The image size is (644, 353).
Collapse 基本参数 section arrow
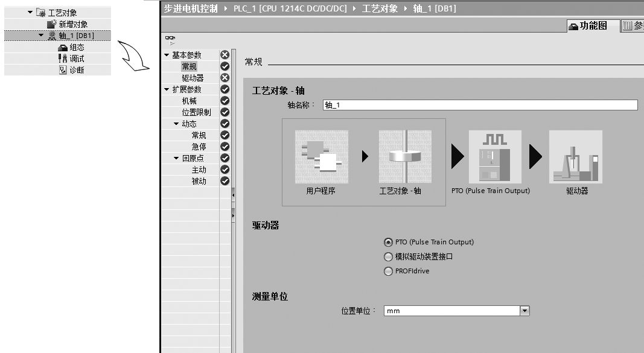[167, 54]
